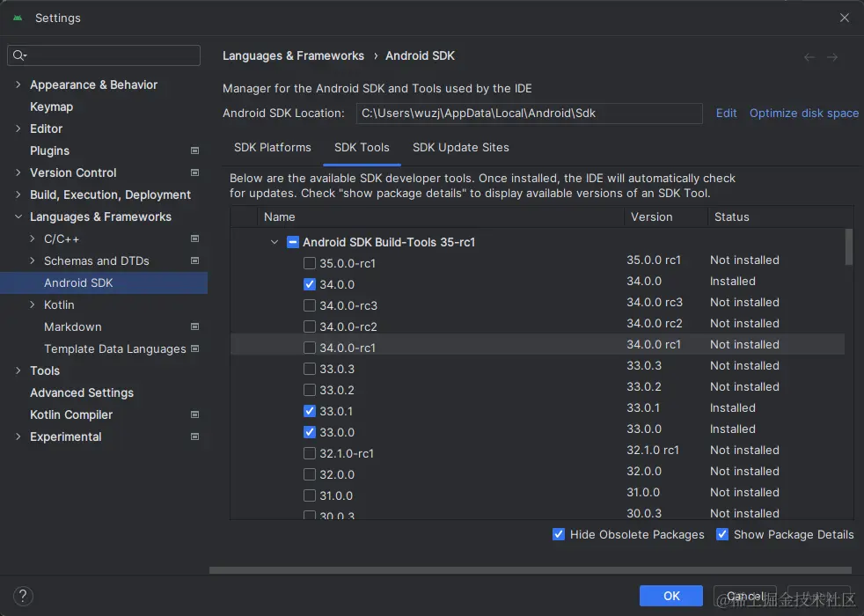Check the 34.0.0-rc3 checkbox
Screen dimensions: 864x616
pyautogui.click(x=310, y=305)
